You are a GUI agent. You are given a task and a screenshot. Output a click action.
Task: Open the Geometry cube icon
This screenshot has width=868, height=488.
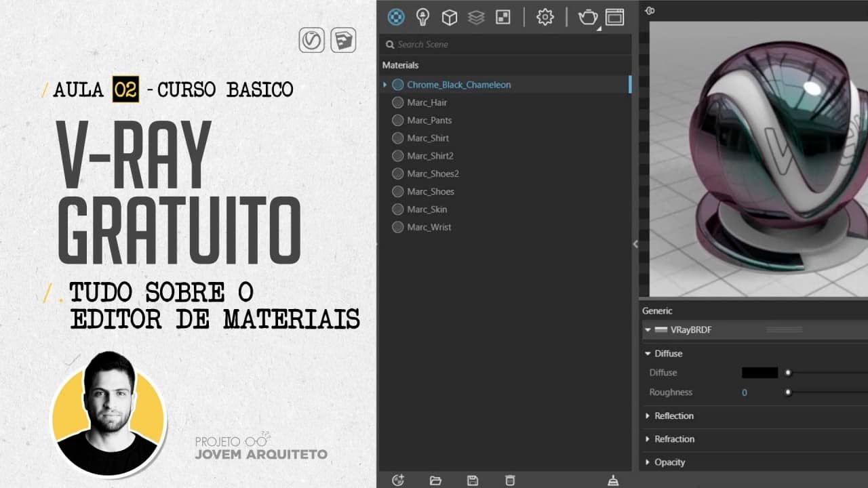tap(449, 17)
